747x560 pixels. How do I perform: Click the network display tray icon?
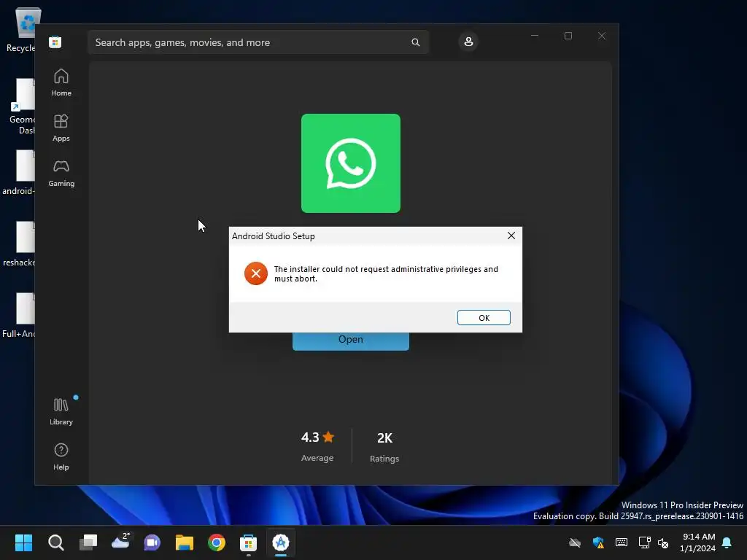[x=644, y=542]
